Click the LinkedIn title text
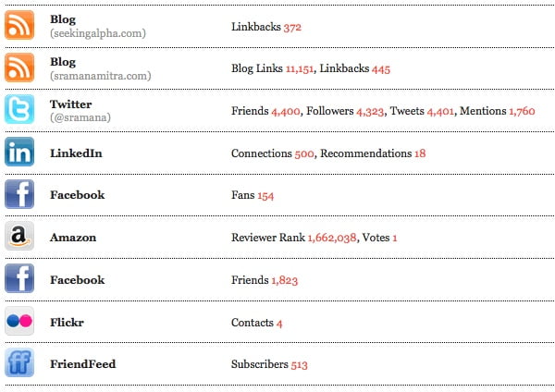This screenshot has width=555, height=392. [76, 153]
